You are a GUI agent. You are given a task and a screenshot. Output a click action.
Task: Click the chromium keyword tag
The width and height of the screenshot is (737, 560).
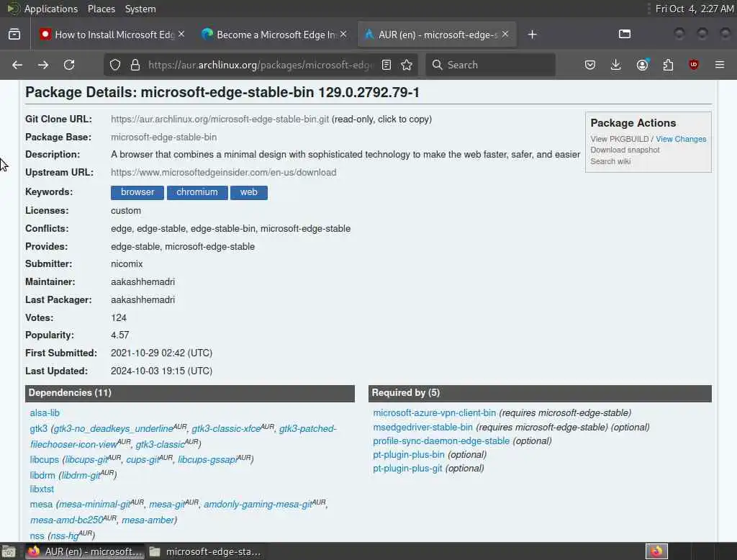coord(197,192)
